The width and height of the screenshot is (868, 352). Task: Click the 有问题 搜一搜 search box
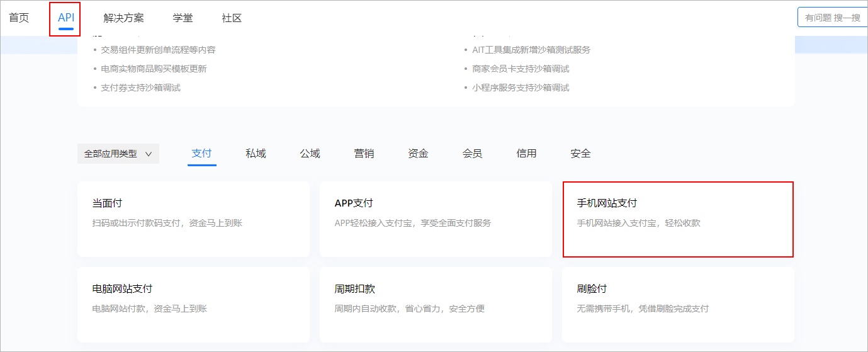[x=832, y=18]
